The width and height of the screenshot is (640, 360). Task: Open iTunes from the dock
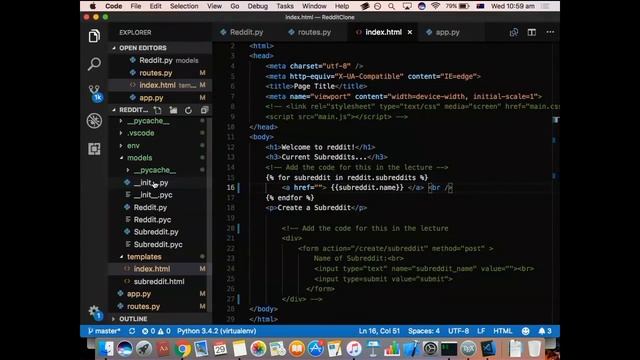[354, 349]
